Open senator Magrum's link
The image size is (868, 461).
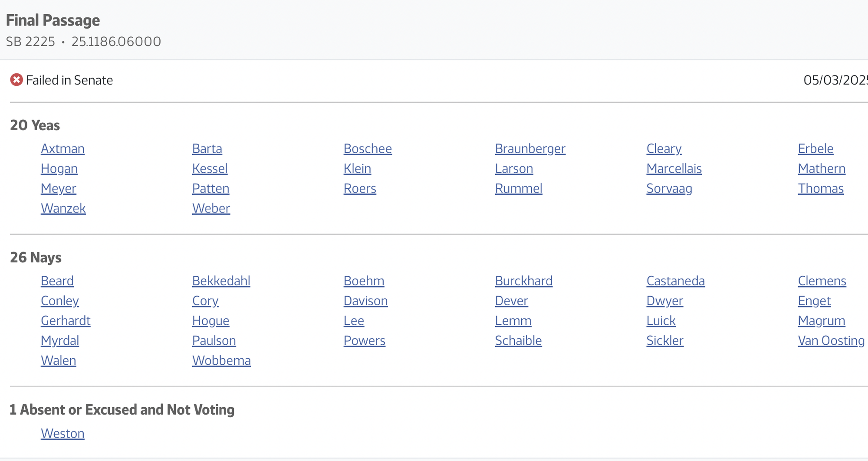point(821,320)
